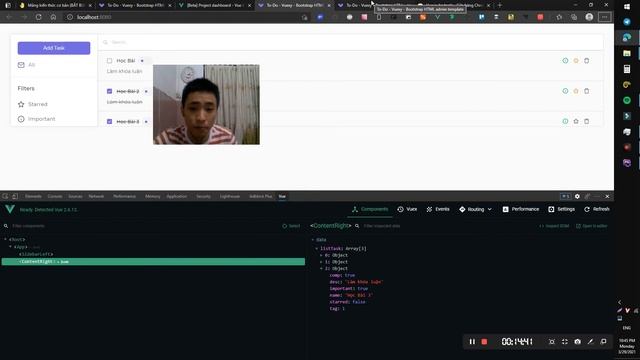The height and width of the screenshot is (360, 640).
Task: Toggle important icon on Học Bài row
Action: (565, 60)
